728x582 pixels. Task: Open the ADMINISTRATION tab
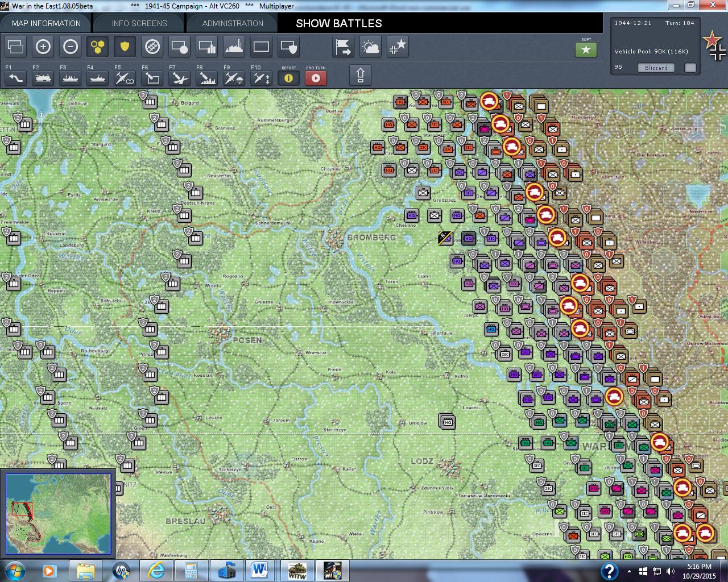point(233,23)
